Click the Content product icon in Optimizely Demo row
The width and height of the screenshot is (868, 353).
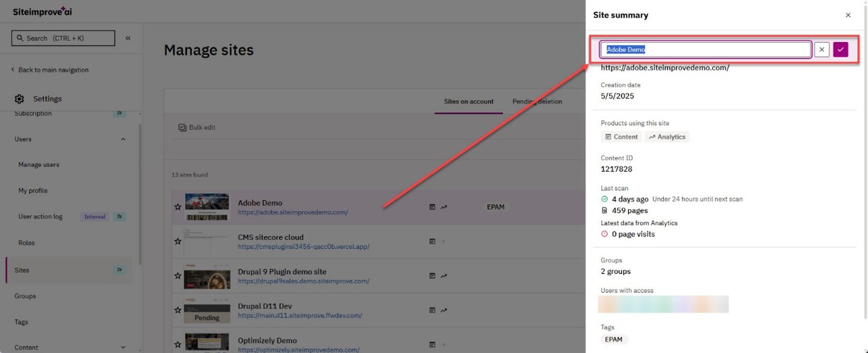point(432,344)
